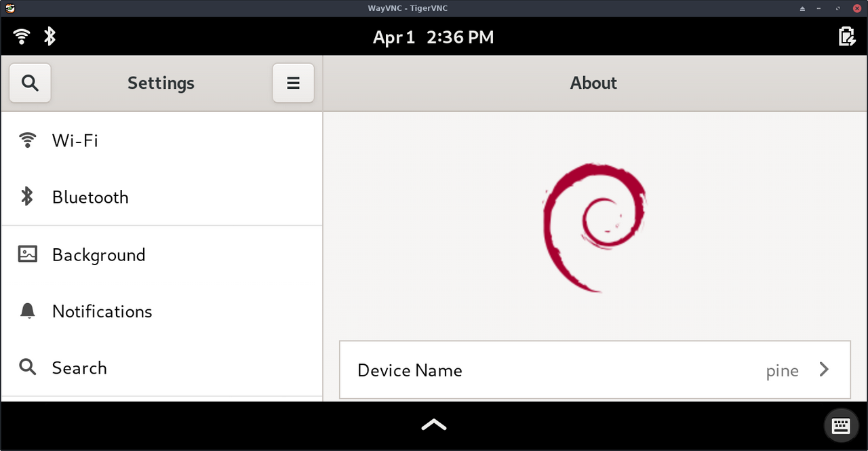
Task: Click the Settings header title
Action: (x=161, y=83)
